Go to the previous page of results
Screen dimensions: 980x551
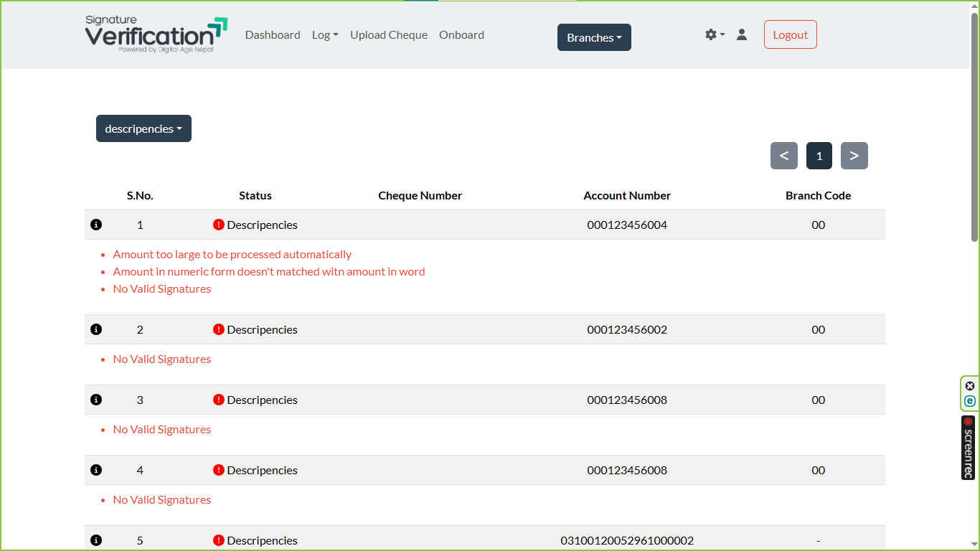click(x=783, y=156)
